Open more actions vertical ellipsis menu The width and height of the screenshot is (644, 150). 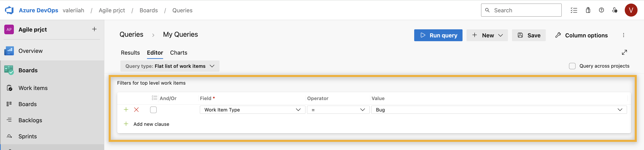pyautogui.click(x=623, y=35)
